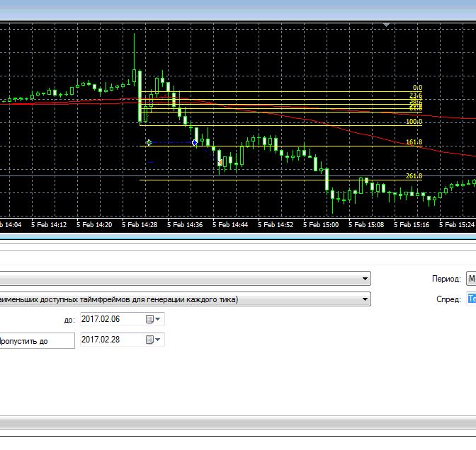Image resolution: width=476 pixels, height=450 pixels.
Task: Click the 5 Feb 14:12 time label
Action: pyautogui.click(x=49, y=225)
